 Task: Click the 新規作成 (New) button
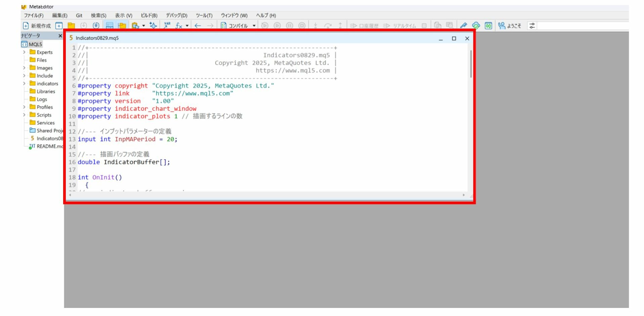pos(37,26)
